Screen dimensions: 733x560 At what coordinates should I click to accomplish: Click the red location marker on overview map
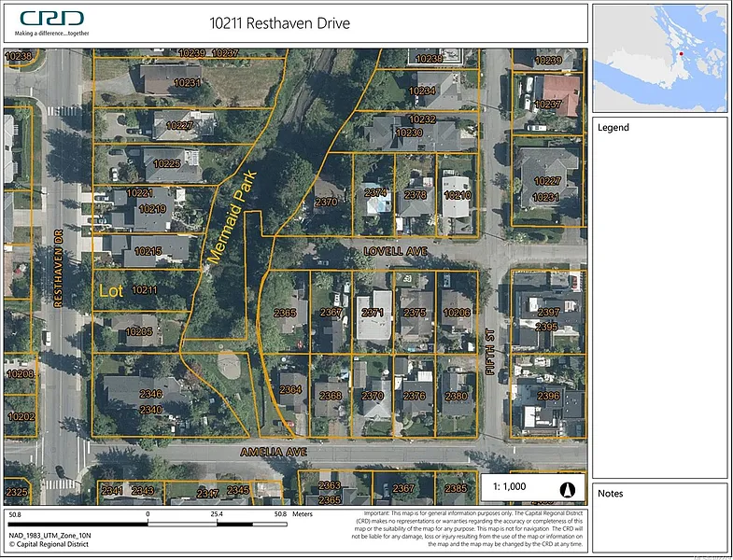tap(682, 54)
